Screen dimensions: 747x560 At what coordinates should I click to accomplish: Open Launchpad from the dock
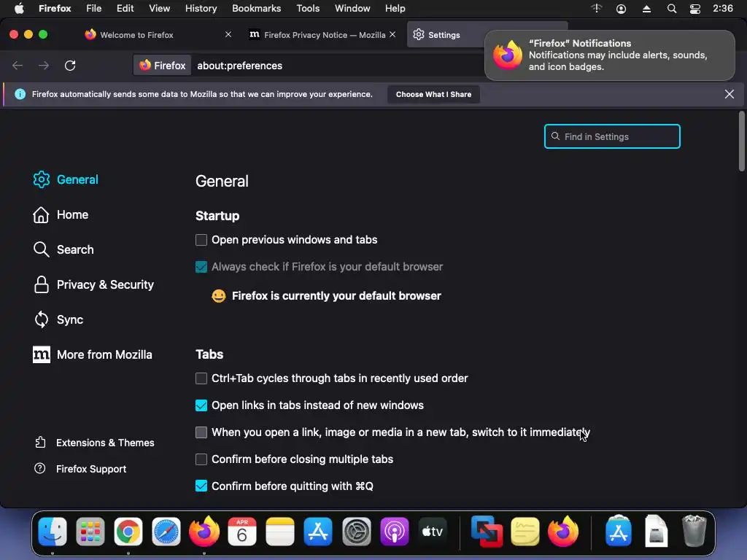tap(90, 532)
